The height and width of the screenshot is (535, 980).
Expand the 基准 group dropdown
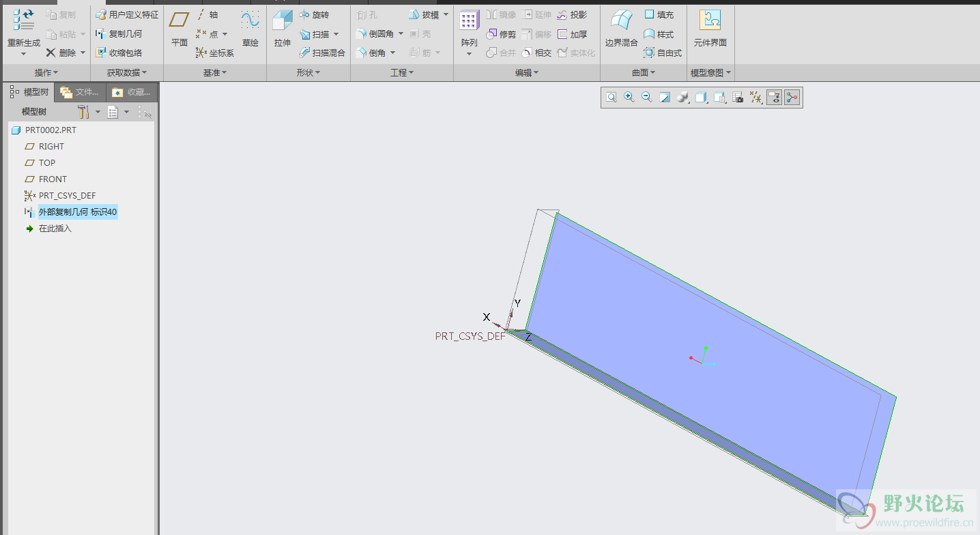click(x=215, y=72)
